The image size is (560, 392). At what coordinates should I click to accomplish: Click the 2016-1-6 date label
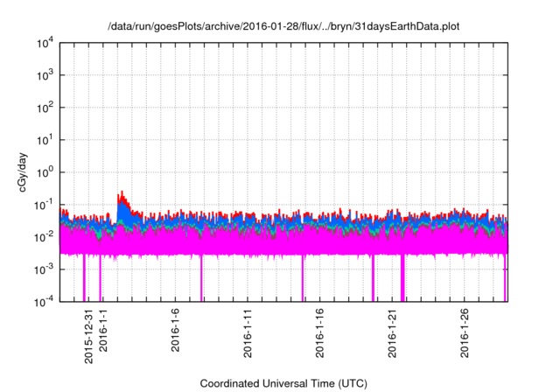(175, 331)
